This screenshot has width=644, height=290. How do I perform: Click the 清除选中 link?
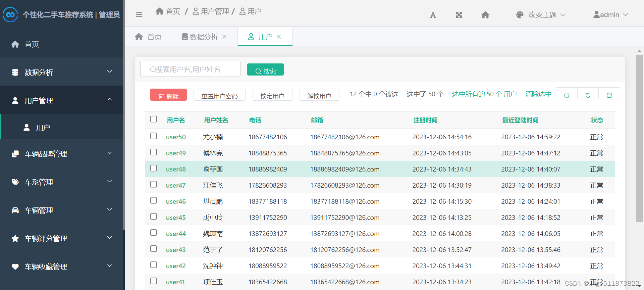(x=538, y=94)
